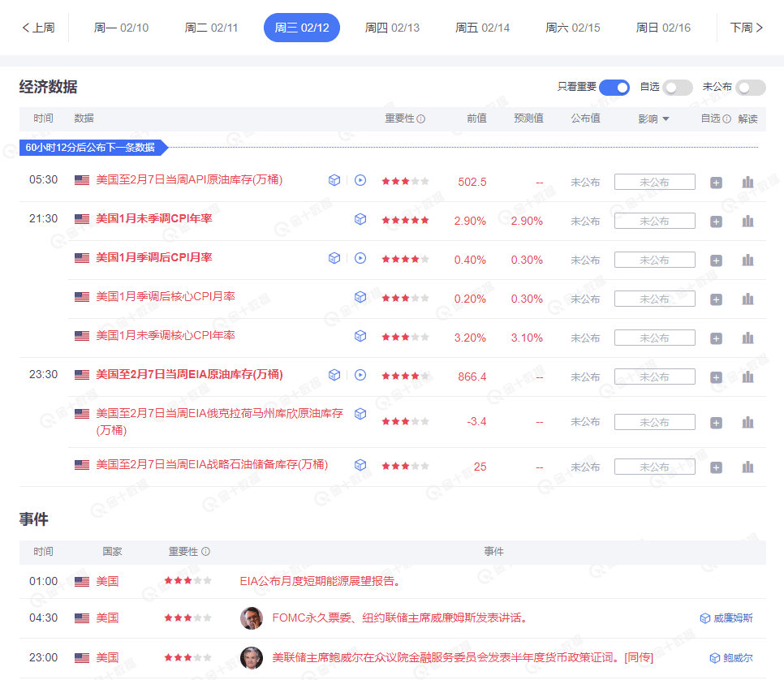The image size is (784, 680).
Task: Turn on the 未公布 toggle
Action: click(751, 87)
